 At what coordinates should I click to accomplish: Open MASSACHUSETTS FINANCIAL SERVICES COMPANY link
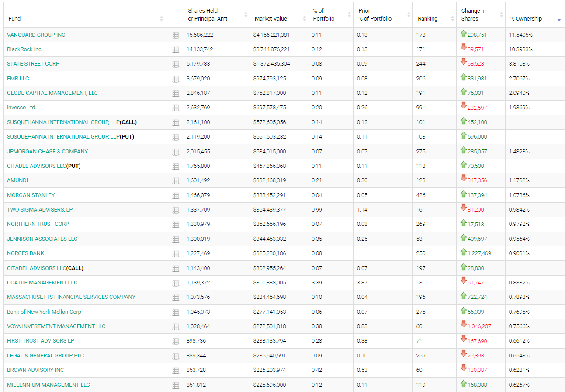coord(71,297)
